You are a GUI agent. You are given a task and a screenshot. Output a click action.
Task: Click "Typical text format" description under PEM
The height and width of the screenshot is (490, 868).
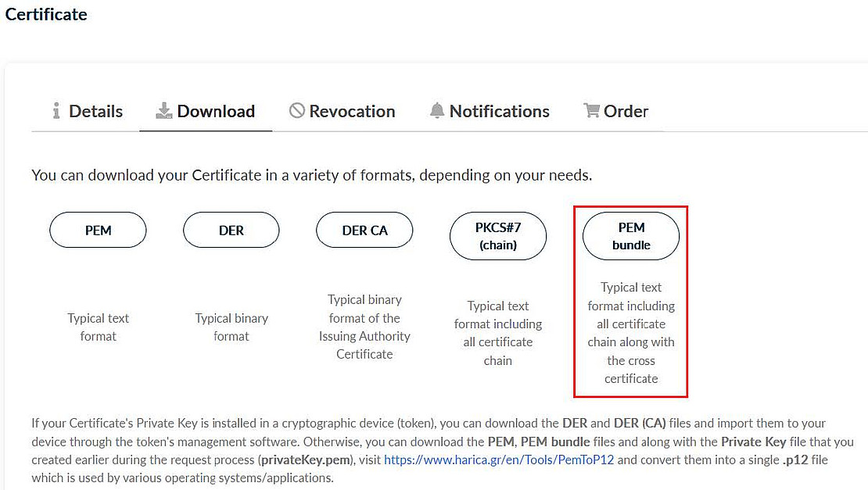[98, 327]
